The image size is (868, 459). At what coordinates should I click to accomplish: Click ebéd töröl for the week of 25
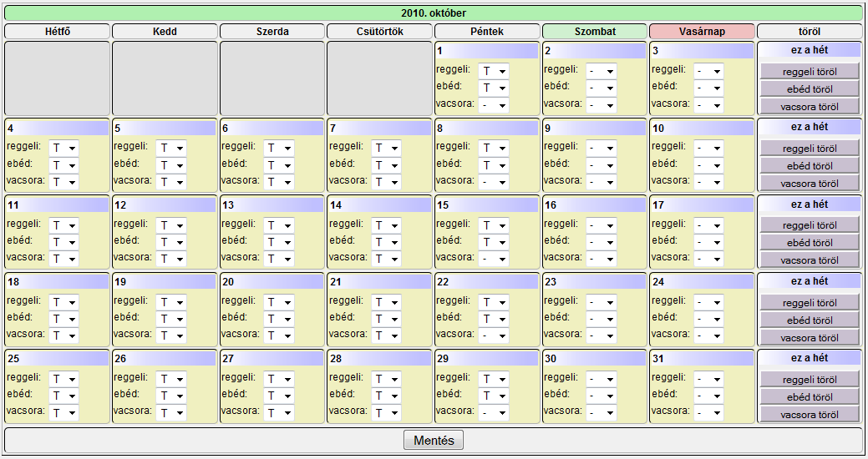[810, 397]
